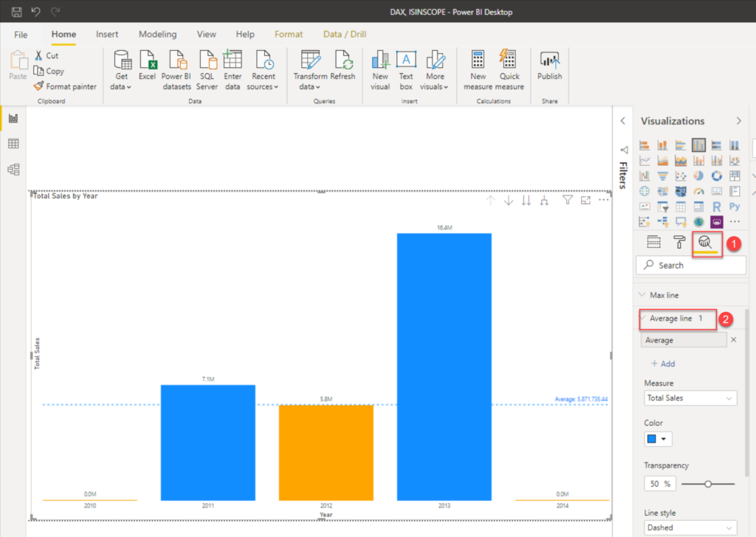Select the scatter chart visual
Viewport: 756px width, 537px height.
tap(680, 176)
